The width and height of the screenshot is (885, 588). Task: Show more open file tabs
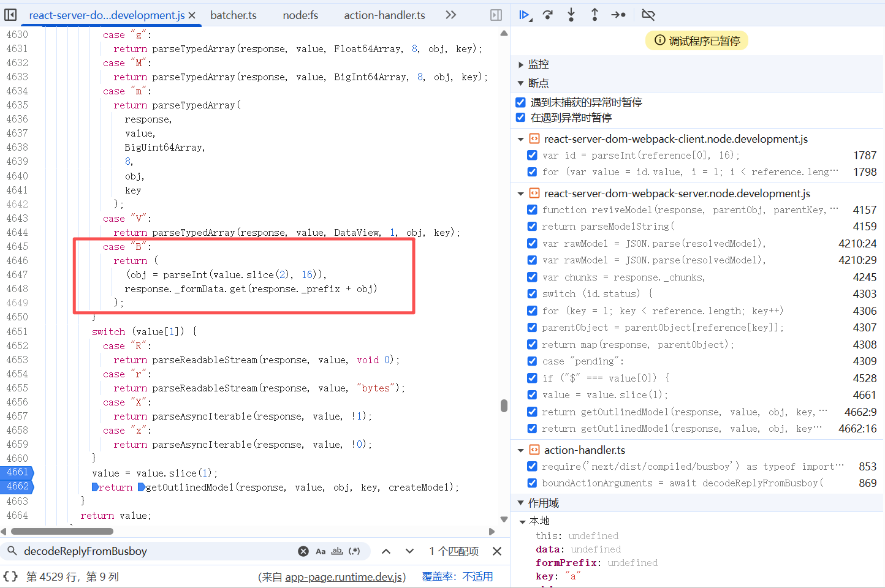[451, 15]
